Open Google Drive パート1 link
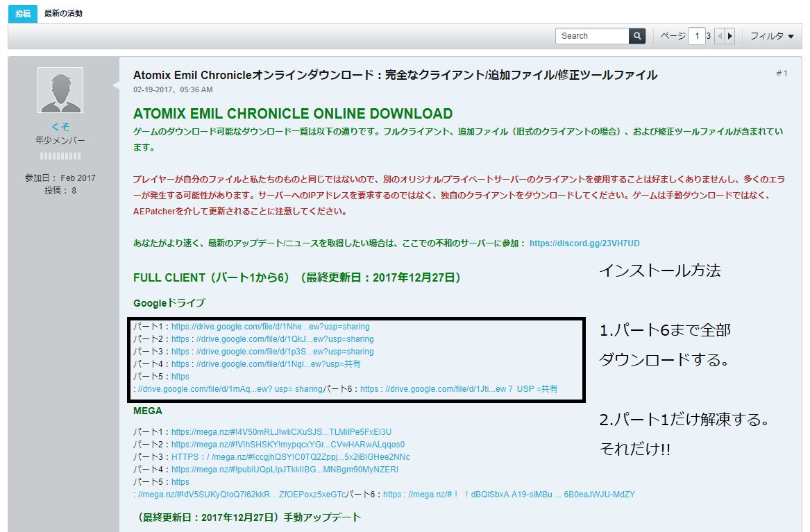The image size is (810, 532). point(270,327)
